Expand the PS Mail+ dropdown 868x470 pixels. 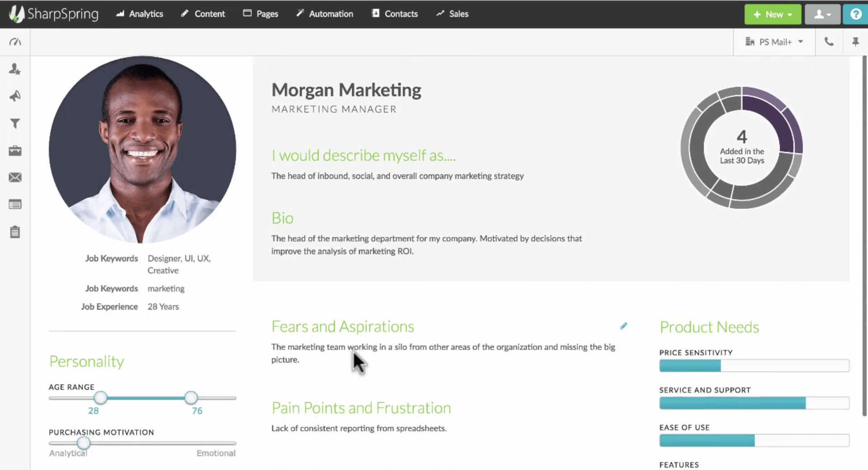coord(774,42)
